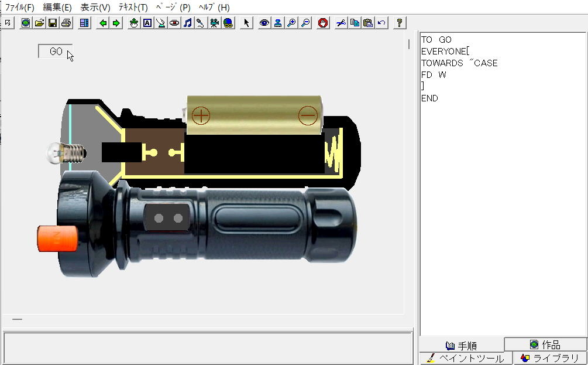The height and width of the screenshot is (365, 588).
Task: Open the 編集(E) menu
Action: 57,8
